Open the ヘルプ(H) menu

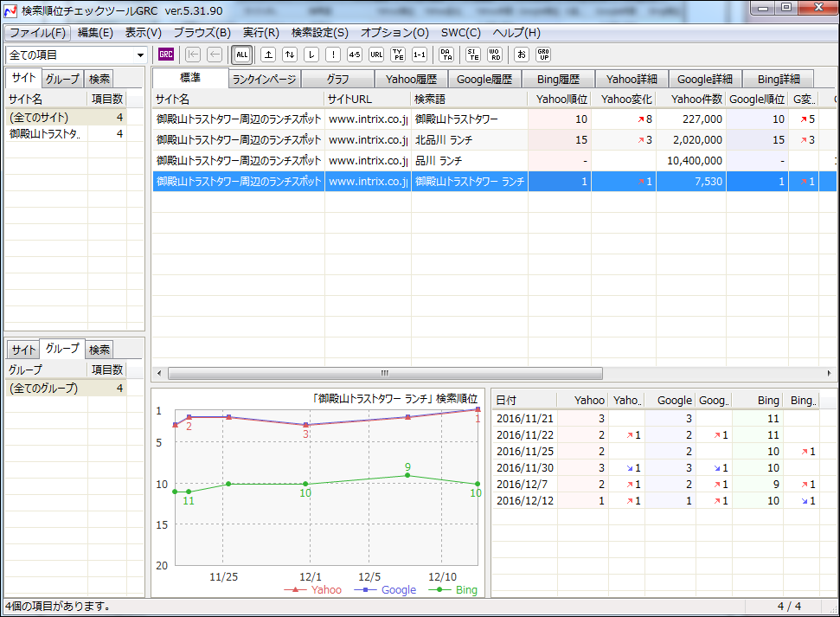pos(516,33)
